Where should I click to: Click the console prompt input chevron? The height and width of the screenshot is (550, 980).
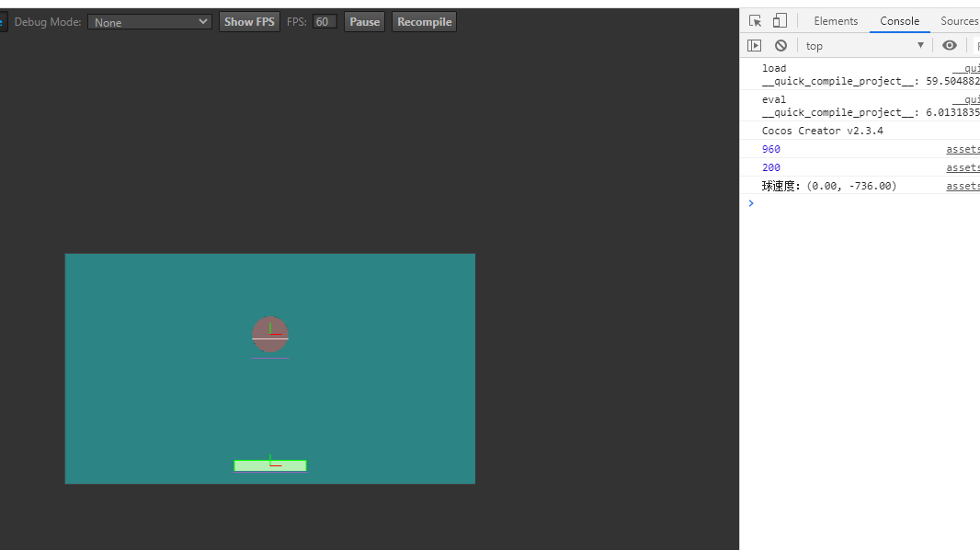pos(751,203)
